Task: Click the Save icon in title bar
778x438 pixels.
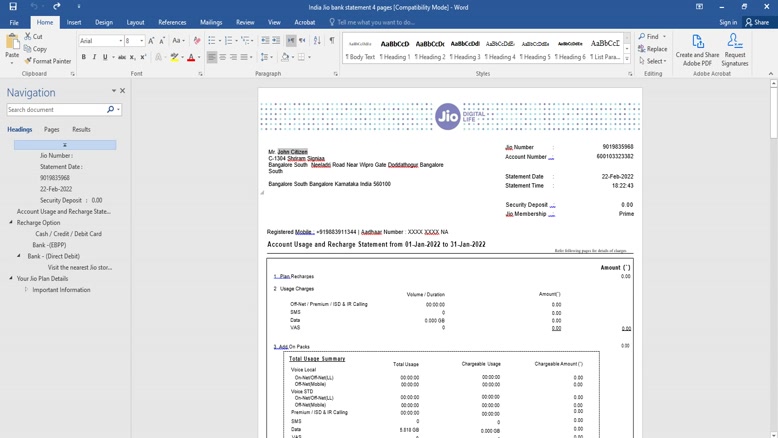Action: click(14, 7)
